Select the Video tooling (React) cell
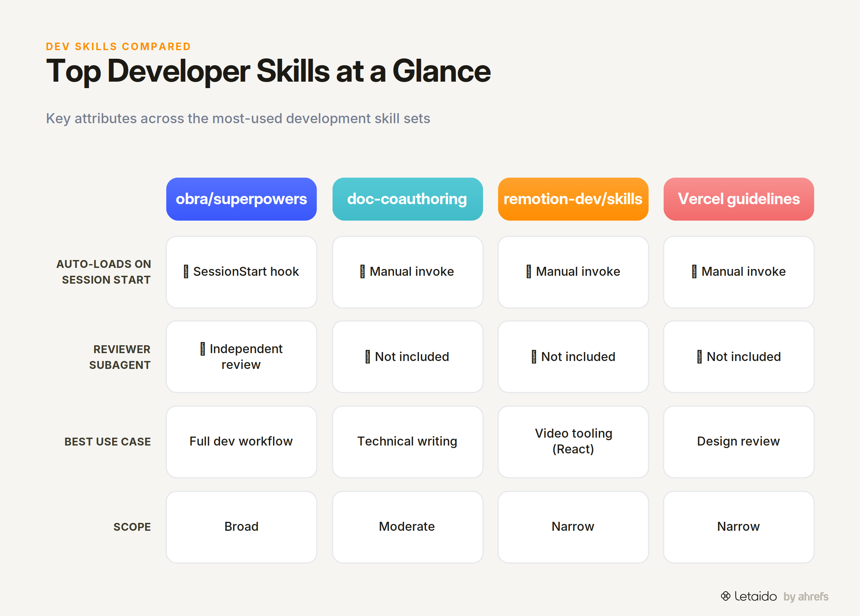 coord(573,442)
